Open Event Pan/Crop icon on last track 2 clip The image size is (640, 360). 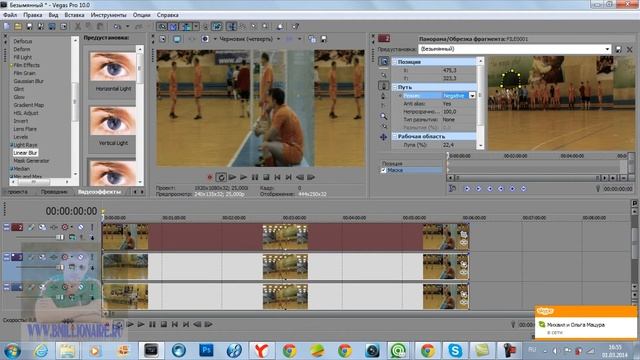pos(464,234)
